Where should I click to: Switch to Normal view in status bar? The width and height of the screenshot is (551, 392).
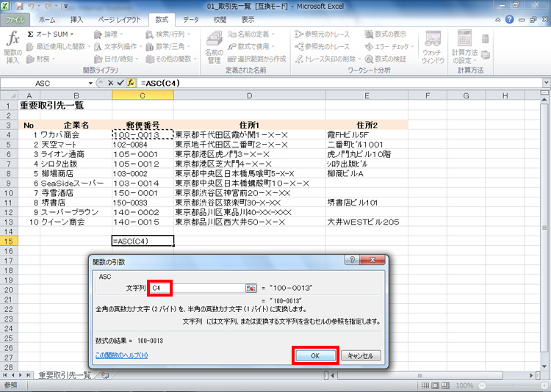pyautogui.click(x=425, y=385)
